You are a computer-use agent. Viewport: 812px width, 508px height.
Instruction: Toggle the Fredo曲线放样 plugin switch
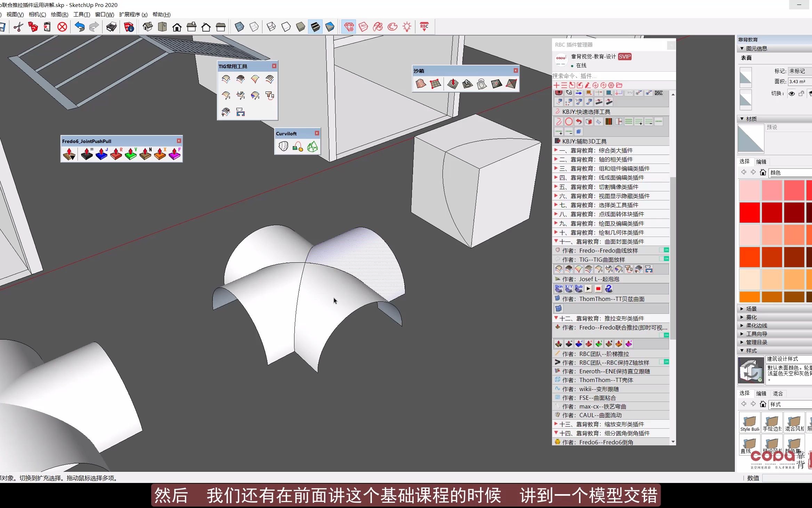coord(664,250)
